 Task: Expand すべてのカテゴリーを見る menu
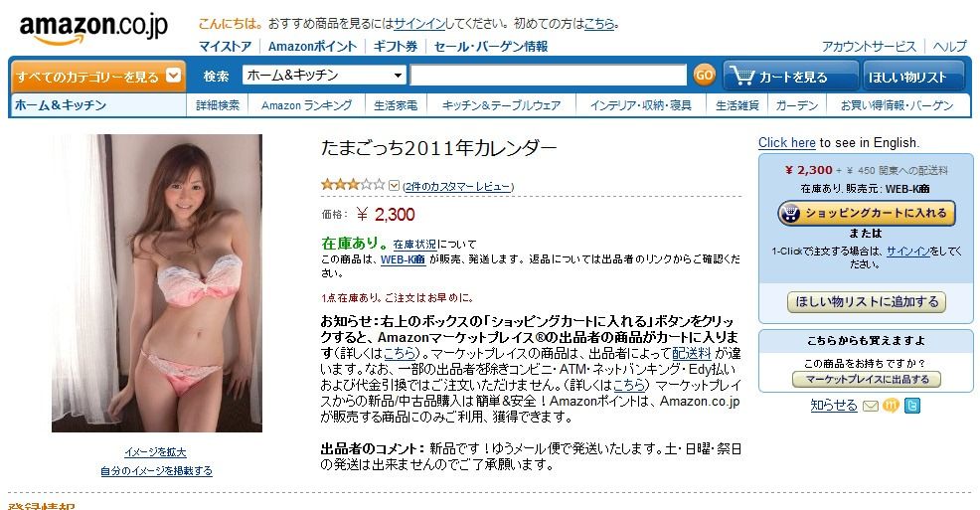(98, 77)
